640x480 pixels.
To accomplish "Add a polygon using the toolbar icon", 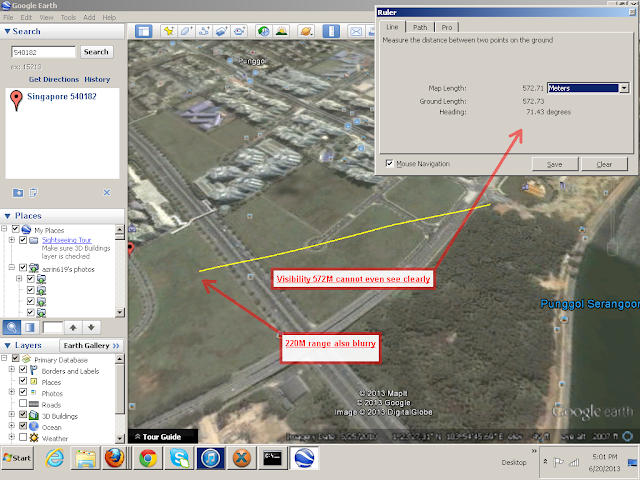I will 186,31.
